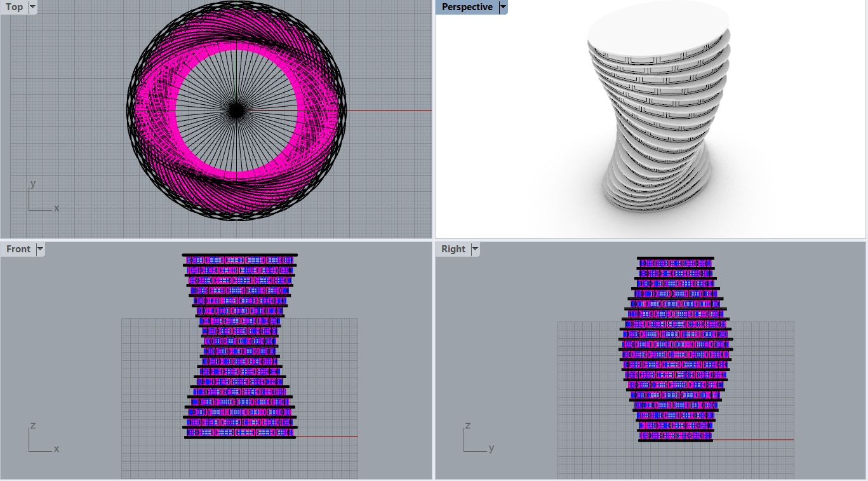Select the tower elevation in Right viewport
868x481 pixels.
click(676, 349)
